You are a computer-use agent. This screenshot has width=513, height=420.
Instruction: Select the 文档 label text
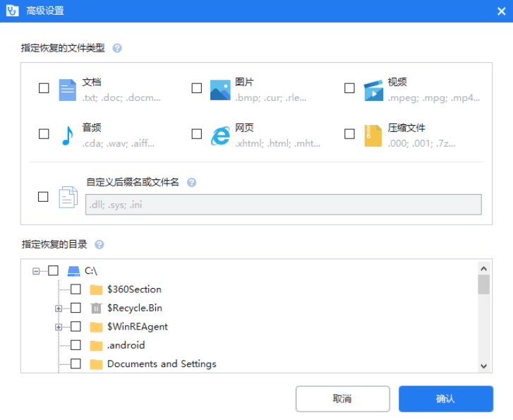(92, 82)
